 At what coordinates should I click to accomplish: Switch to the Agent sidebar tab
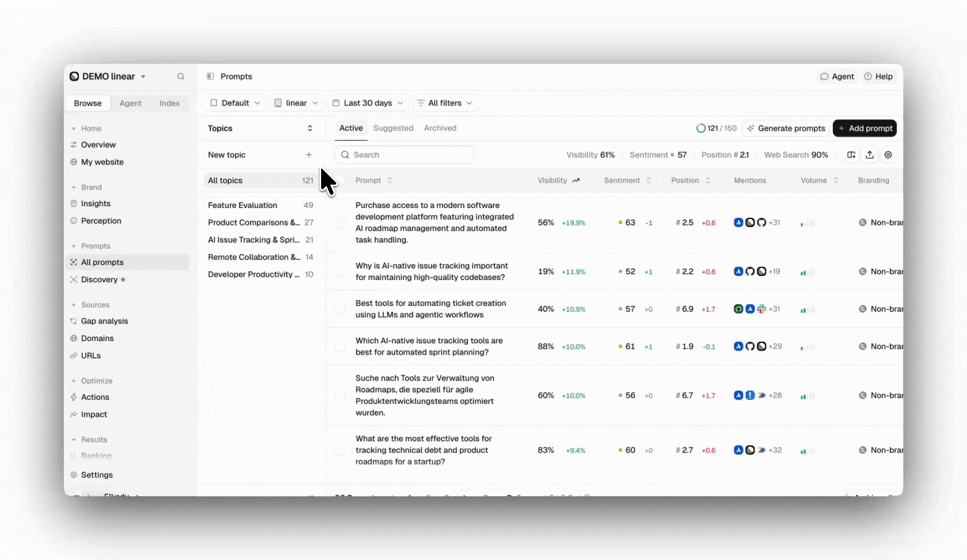(130, 103)
